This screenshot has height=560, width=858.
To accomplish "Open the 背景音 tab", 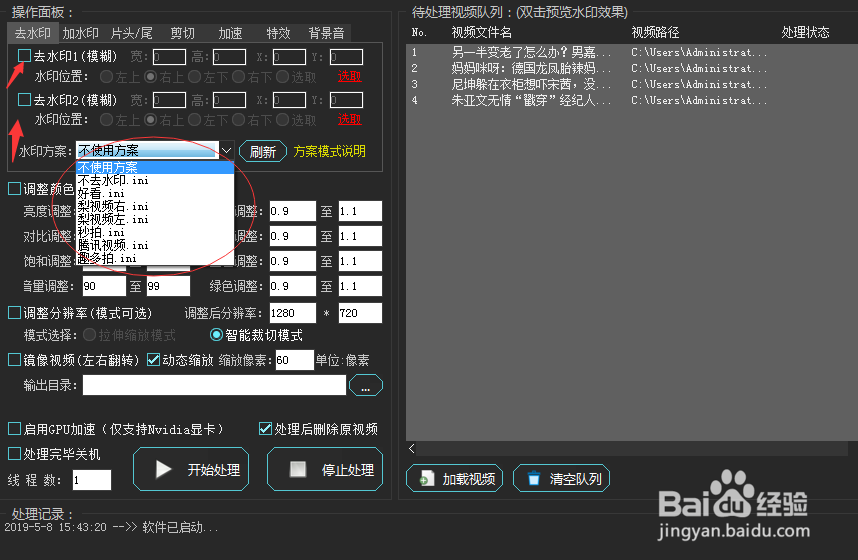I will pos(327,33).
